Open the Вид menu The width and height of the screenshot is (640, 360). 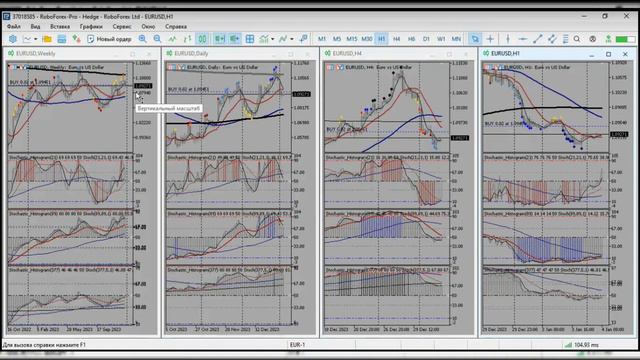point(36,27)
